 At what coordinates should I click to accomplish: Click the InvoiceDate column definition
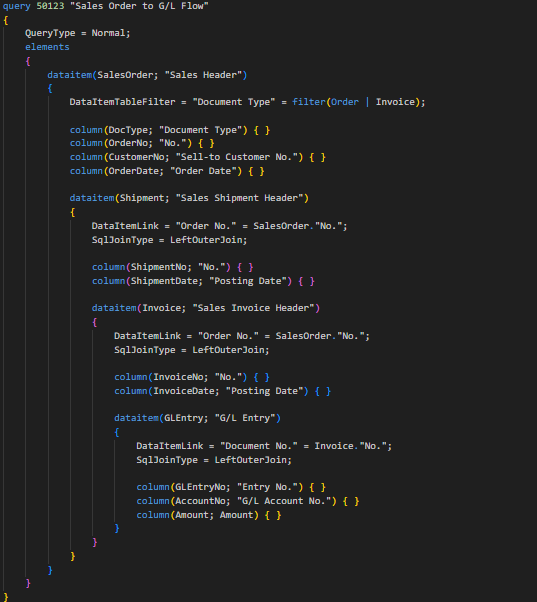click(x=222, y=391)
